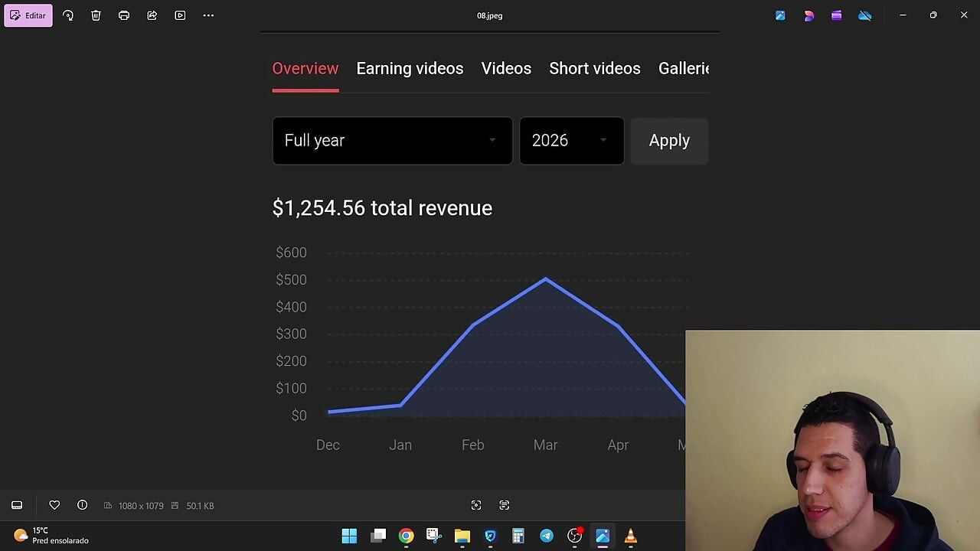Toggle the filmstrip view icon
This screenshot has width=980, height=551.
click(x=17, y=505)
